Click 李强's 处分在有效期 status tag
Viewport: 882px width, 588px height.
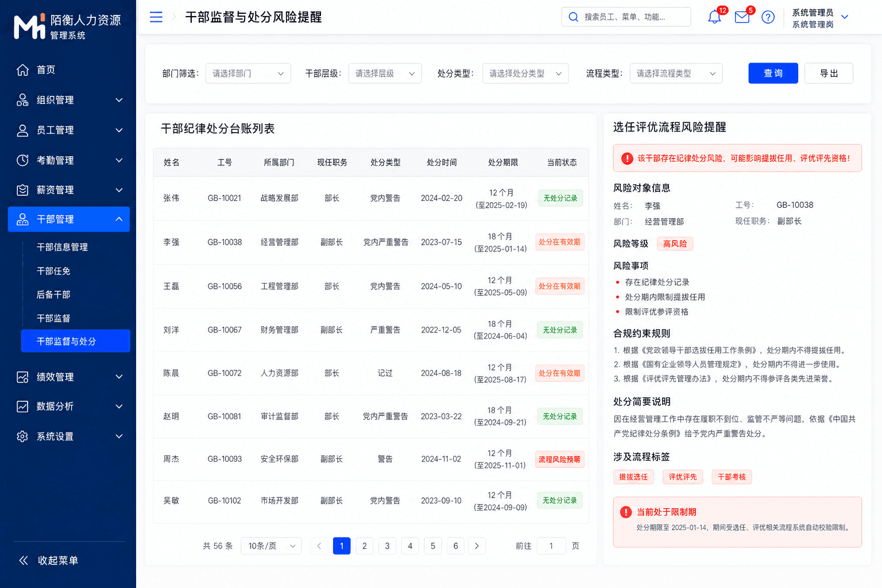pyautogui.click(x=559, y=242)
